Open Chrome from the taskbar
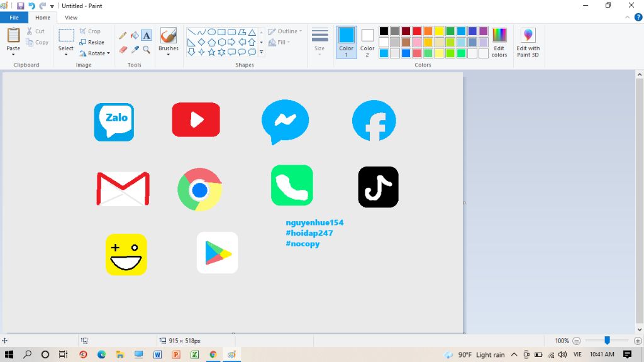 pyautogui.click(x=213, y=354)
